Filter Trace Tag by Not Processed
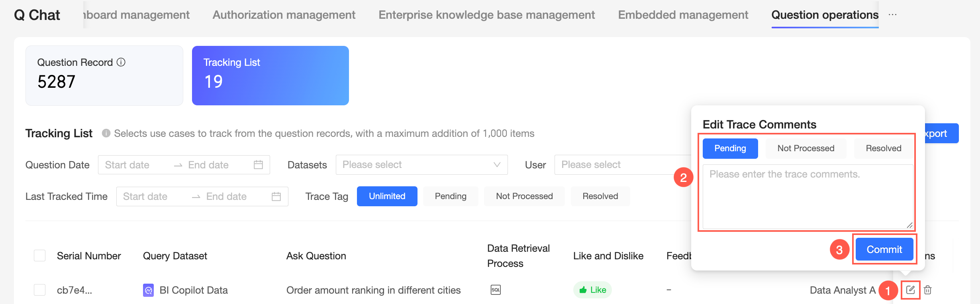 point(524,196)
